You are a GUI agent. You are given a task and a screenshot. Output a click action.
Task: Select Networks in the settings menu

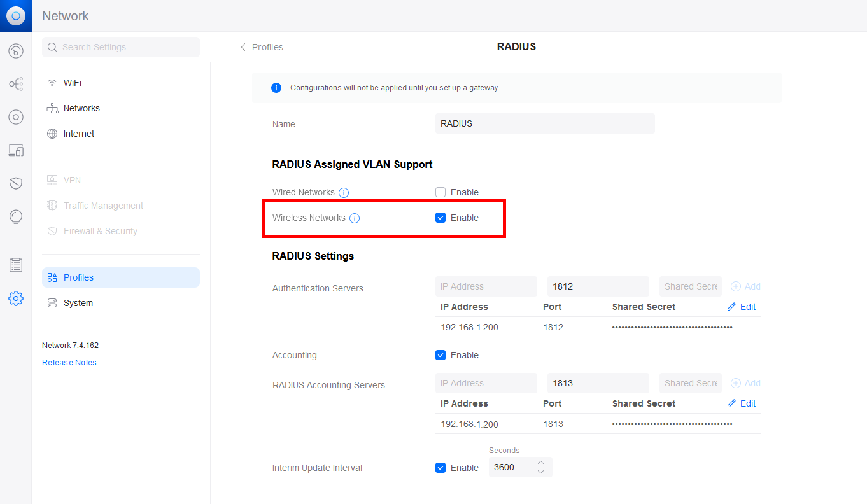81,108
